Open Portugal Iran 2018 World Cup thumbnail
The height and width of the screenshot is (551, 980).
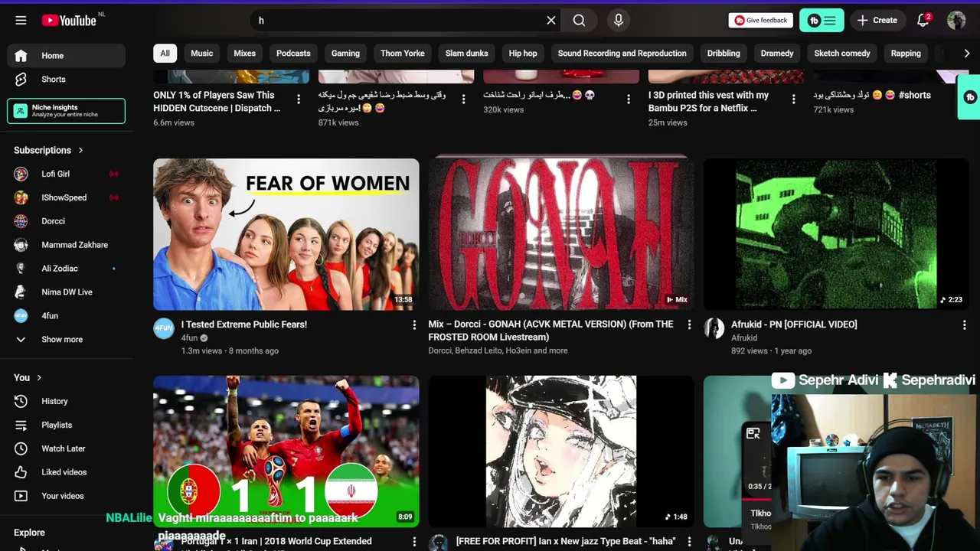click(286, 451)
